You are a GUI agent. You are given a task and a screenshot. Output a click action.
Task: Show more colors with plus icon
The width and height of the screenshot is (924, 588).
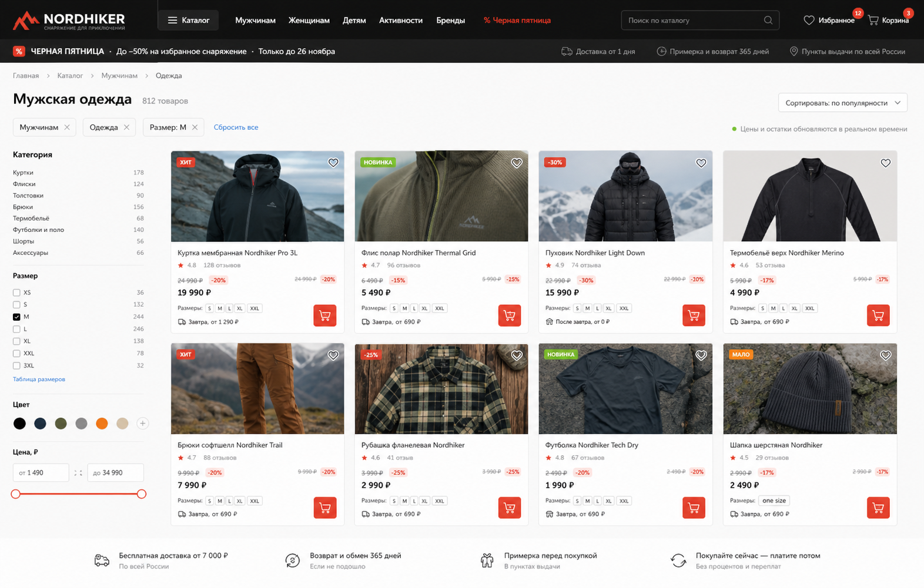[142, 424]
